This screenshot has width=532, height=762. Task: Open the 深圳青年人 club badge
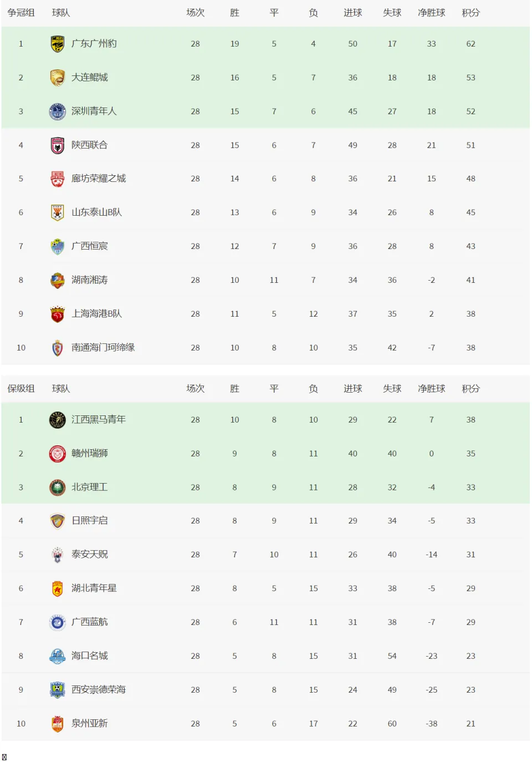click(57, 111)
